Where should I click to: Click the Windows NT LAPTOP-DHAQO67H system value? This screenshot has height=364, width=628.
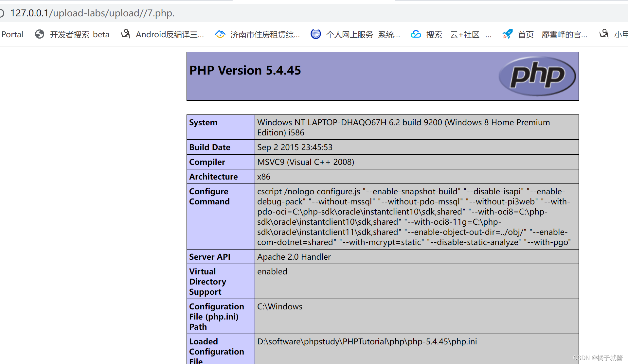click(404, 127)
